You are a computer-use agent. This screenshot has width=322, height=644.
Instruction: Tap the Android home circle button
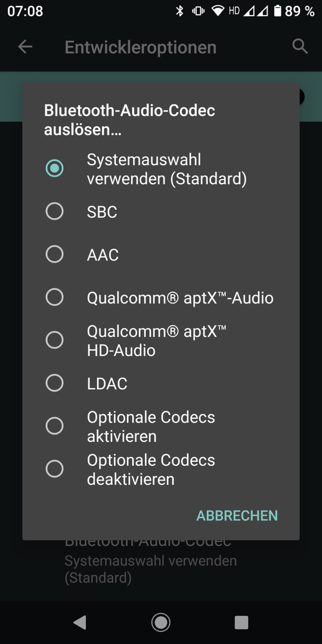(160, 623)
